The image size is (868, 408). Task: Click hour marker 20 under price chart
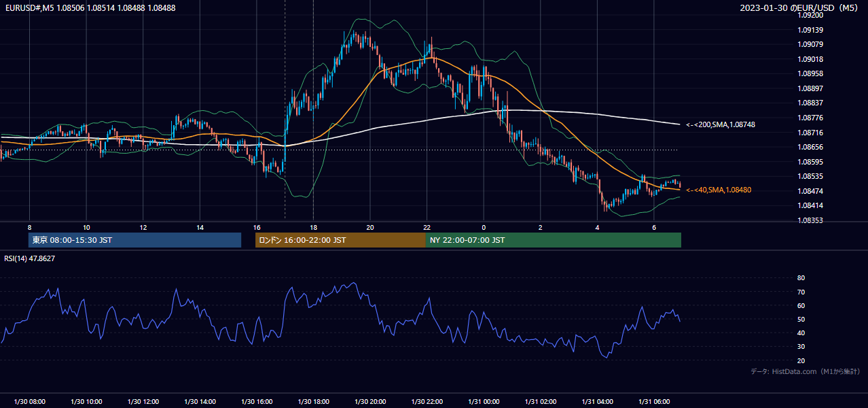pos(369,227)
